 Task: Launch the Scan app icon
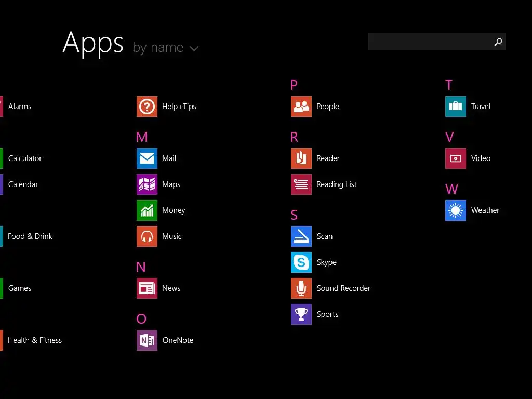tap(301, 236)
